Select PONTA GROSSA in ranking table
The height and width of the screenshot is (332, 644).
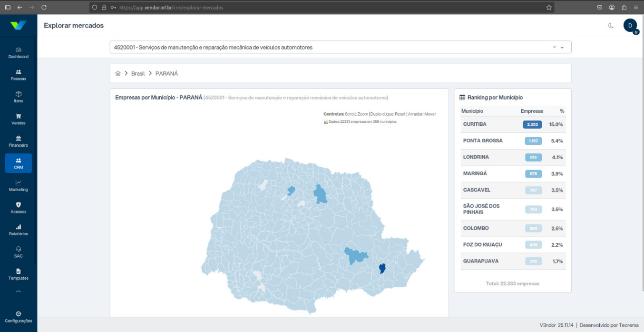[x=513, y=141]
